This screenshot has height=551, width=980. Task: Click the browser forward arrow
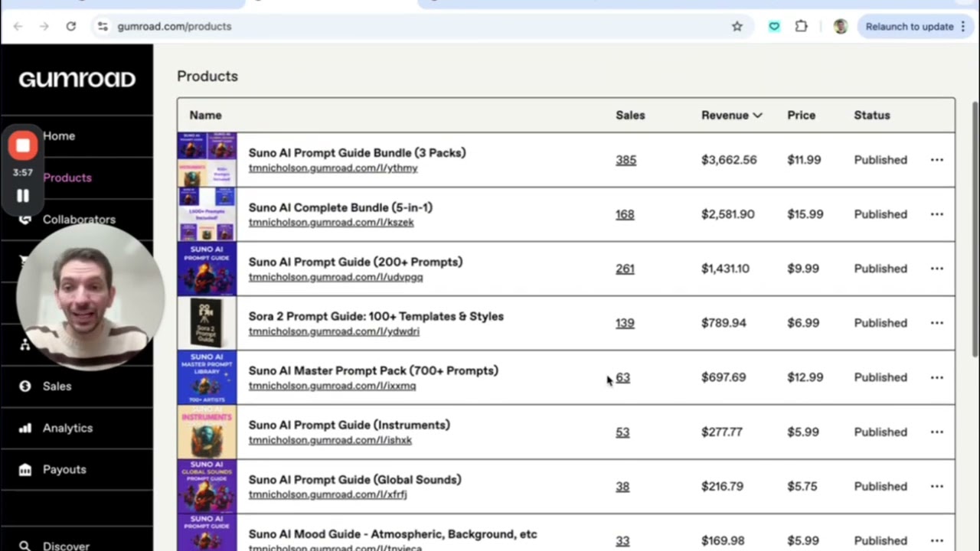pyautogui.click(x=44, y=26)
